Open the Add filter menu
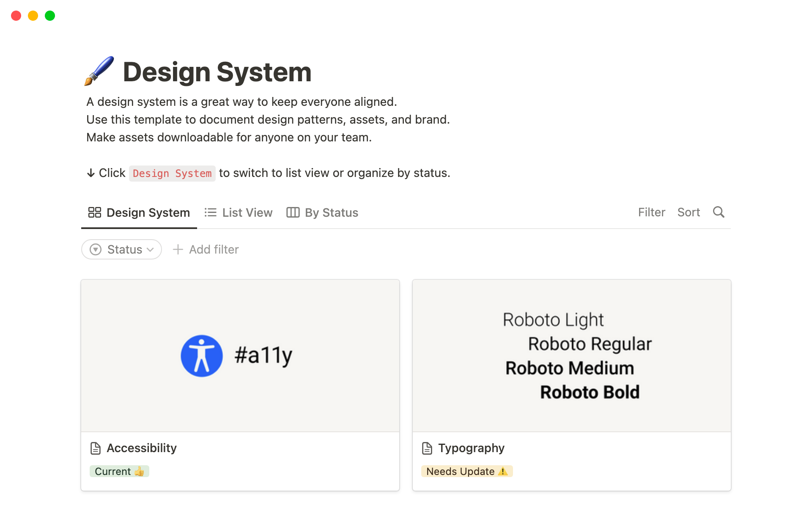The width and height of the screenshot is (812, 508). (x=205, y=249)
